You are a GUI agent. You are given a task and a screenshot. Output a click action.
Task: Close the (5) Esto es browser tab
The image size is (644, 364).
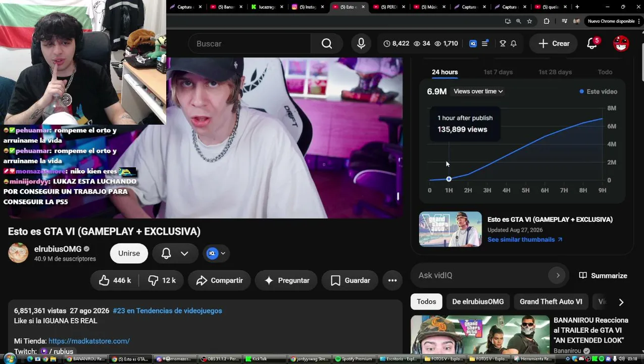(x=362, y=7)
